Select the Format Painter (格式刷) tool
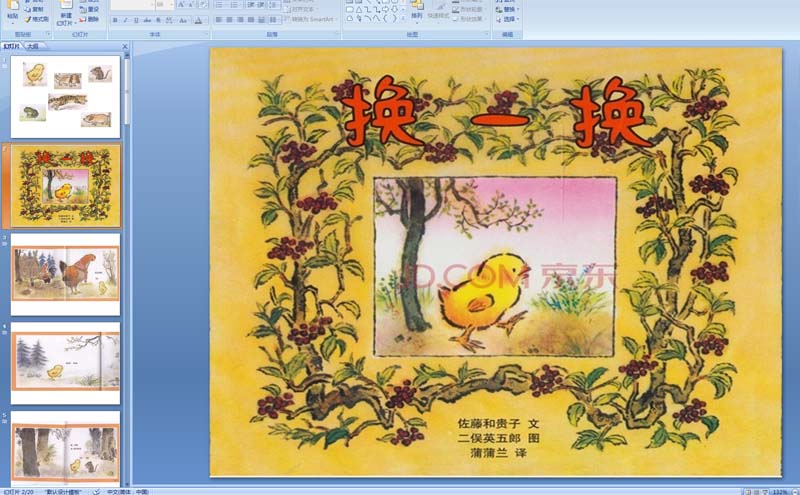This screenshot has height=495, width=800. [36, 19]
